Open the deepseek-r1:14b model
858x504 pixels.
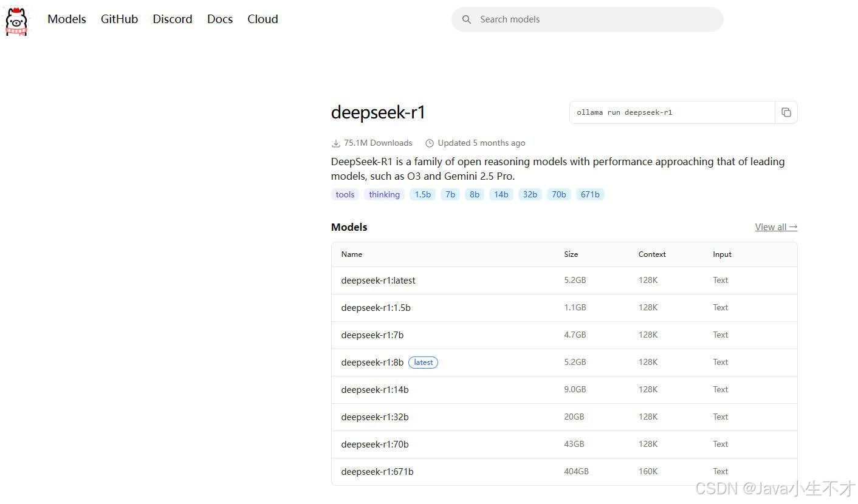375,390
